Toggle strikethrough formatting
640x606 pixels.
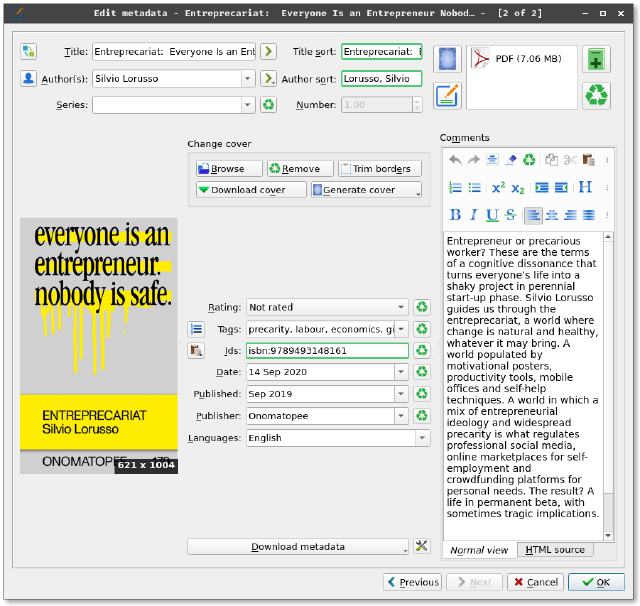[511, 215]
